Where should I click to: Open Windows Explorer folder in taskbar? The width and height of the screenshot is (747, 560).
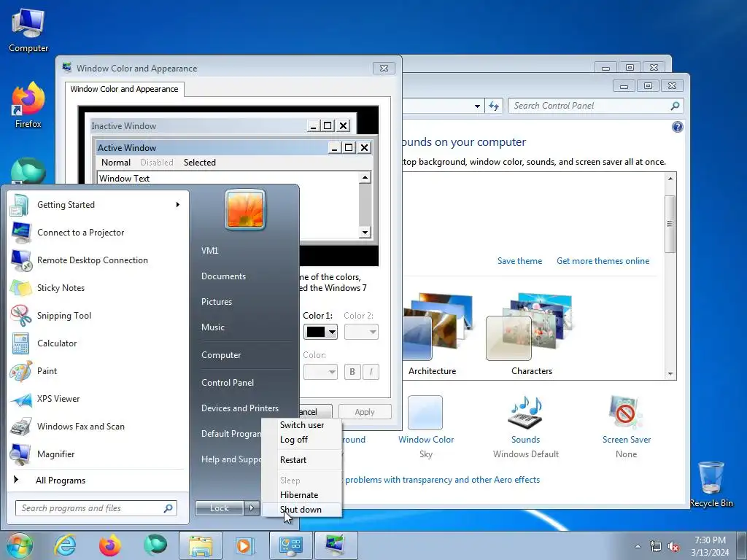201,545
